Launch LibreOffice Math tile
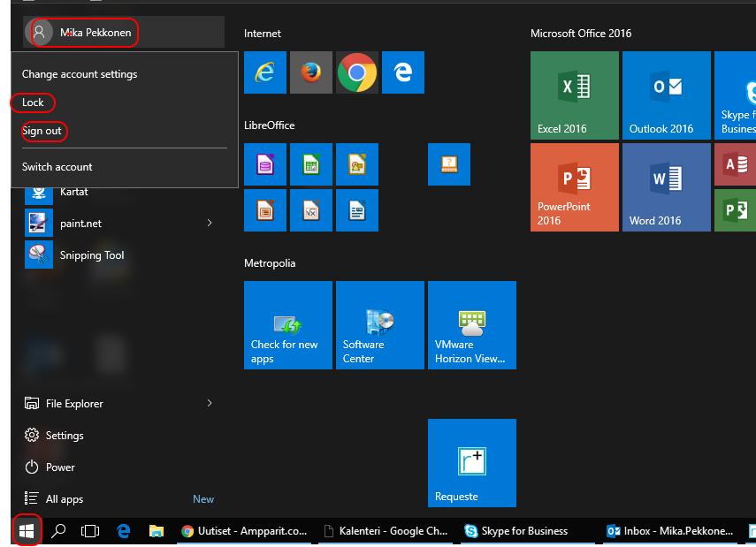 tap(311, 210)
